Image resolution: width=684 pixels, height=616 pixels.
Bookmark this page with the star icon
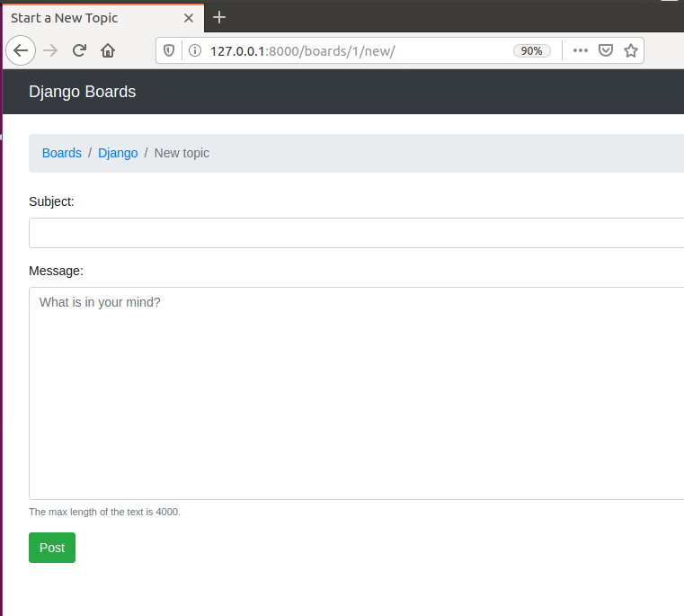point(631,50)
